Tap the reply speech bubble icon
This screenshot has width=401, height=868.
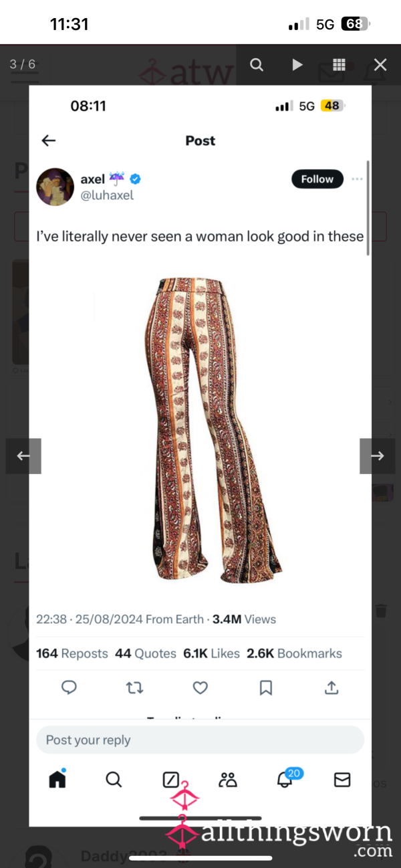pos(68,687)
